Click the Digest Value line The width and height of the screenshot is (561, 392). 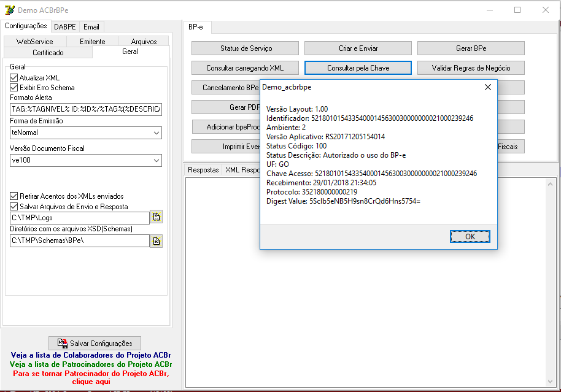343,201
